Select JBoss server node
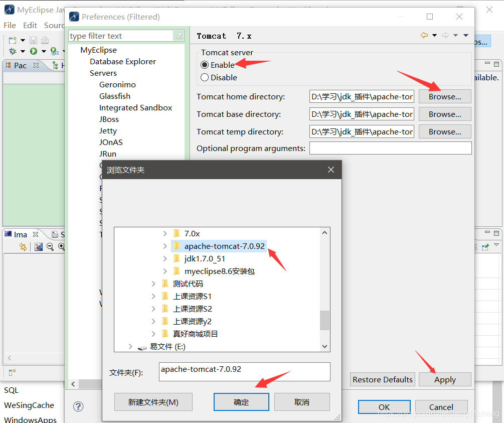Screen dimensions: 504x423 109,119
